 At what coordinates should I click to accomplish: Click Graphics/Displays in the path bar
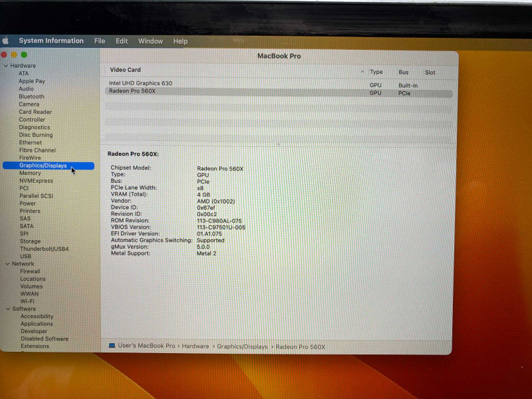point(242,346)
